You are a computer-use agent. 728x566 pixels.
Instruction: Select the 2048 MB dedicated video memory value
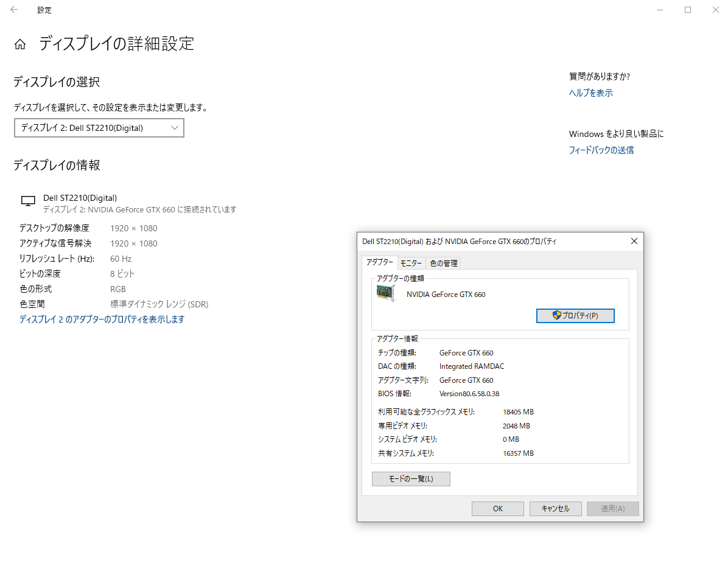[516, 426]
